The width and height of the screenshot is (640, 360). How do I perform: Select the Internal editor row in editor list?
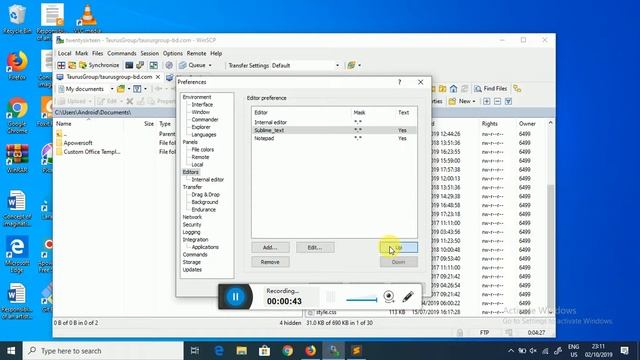334,122
